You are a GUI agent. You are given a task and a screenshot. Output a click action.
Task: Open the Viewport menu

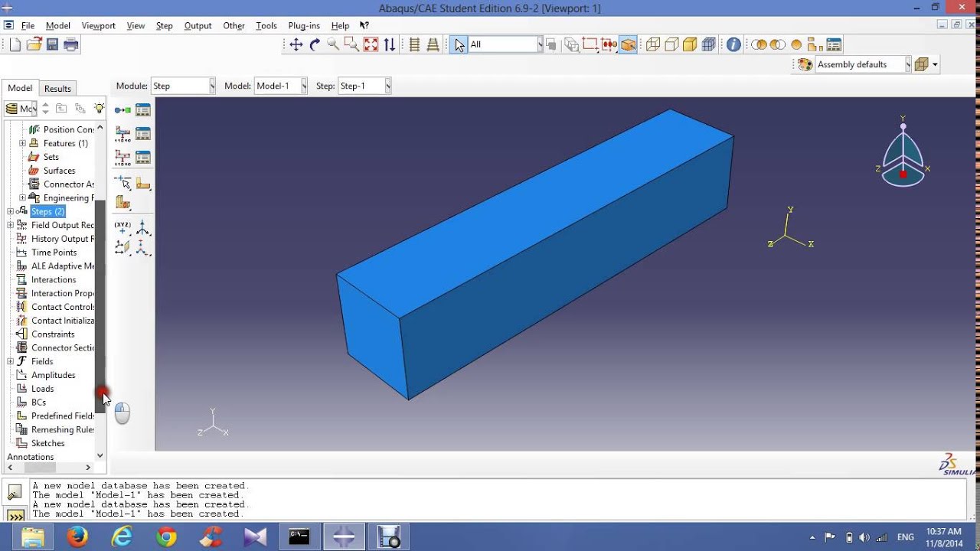coord(98,25)
